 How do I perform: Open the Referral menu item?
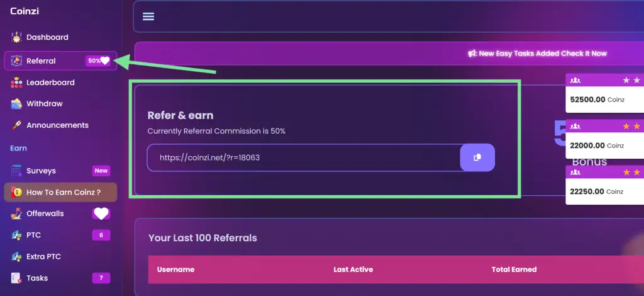41,61
